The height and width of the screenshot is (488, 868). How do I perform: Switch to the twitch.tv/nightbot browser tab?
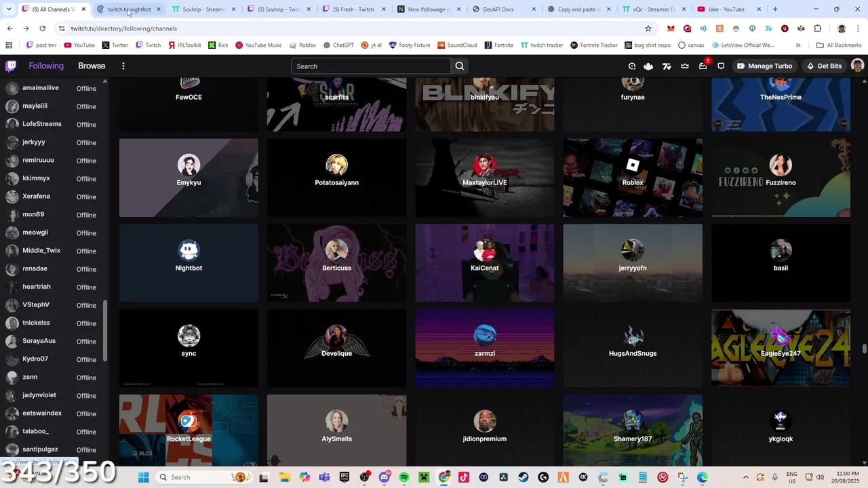pos(127,9)
